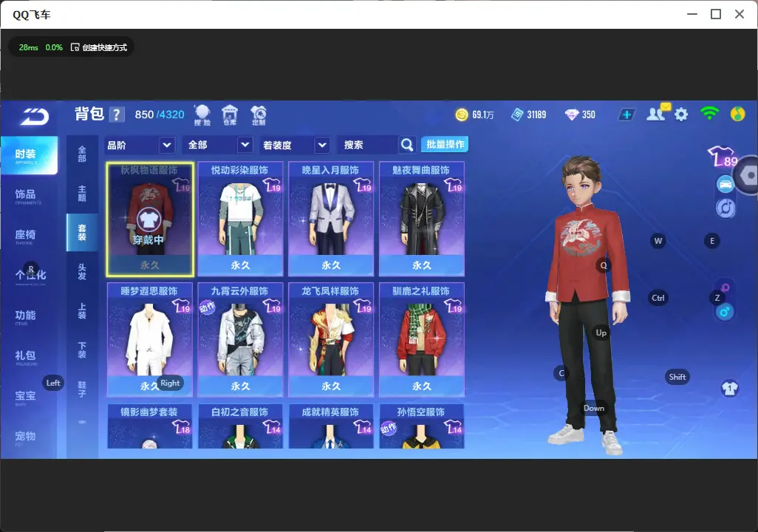The height and width of the screenshot is (532, 758).
Task: Click the music note icon beside character
Action: [x=725, y=208]
